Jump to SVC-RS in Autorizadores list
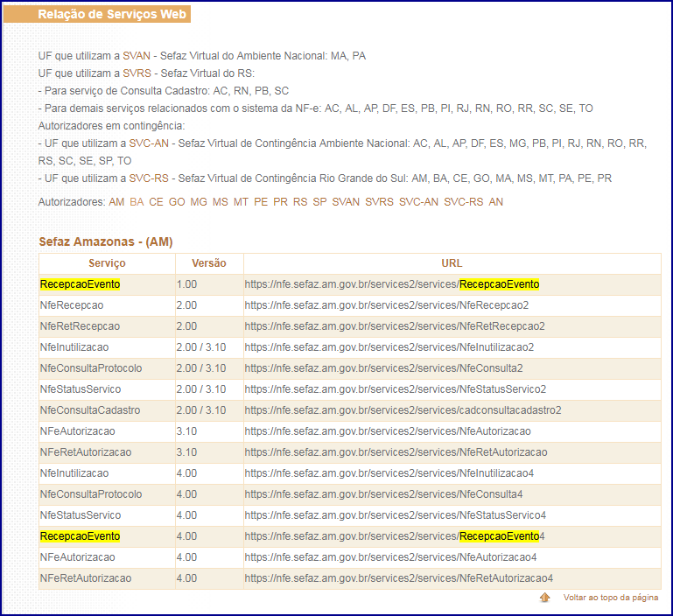This screenshot has height=616, width=673. tap(464, 202)
